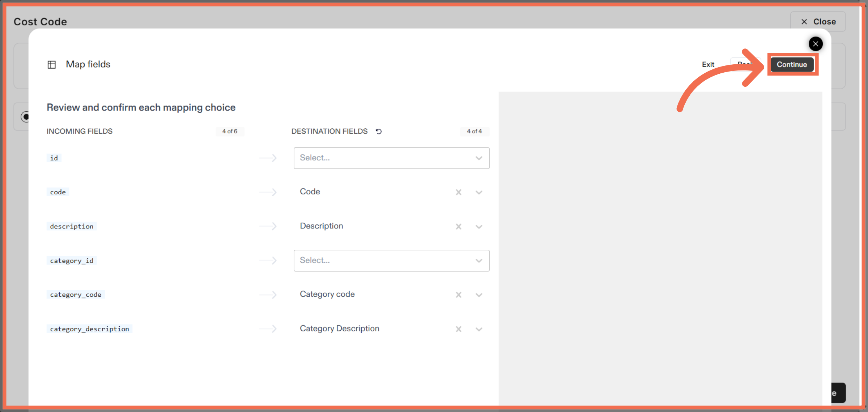Click the description incoming field tag
Viewport: 868px width, 412px height.
pos(71,226)
